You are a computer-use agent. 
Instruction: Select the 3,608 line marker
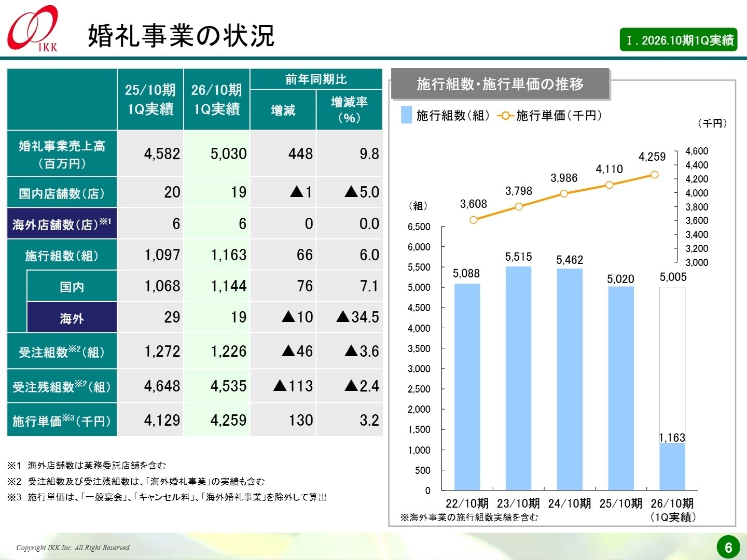coord(473,220)
